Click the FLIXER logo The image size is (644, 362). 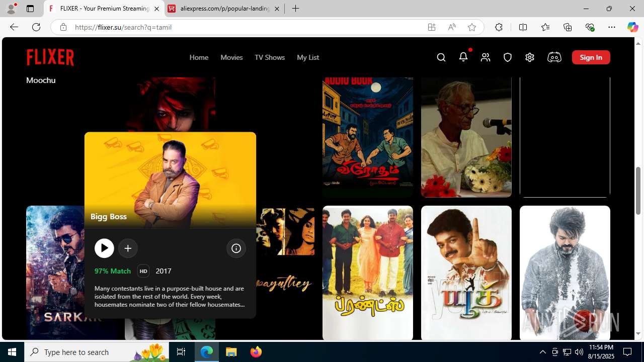click(50, 57)
